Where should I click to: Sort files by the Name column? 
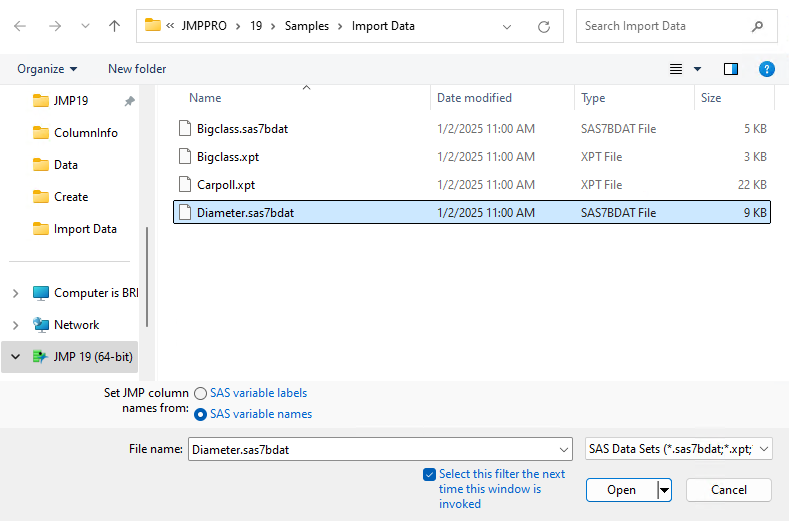click(205, 98)
